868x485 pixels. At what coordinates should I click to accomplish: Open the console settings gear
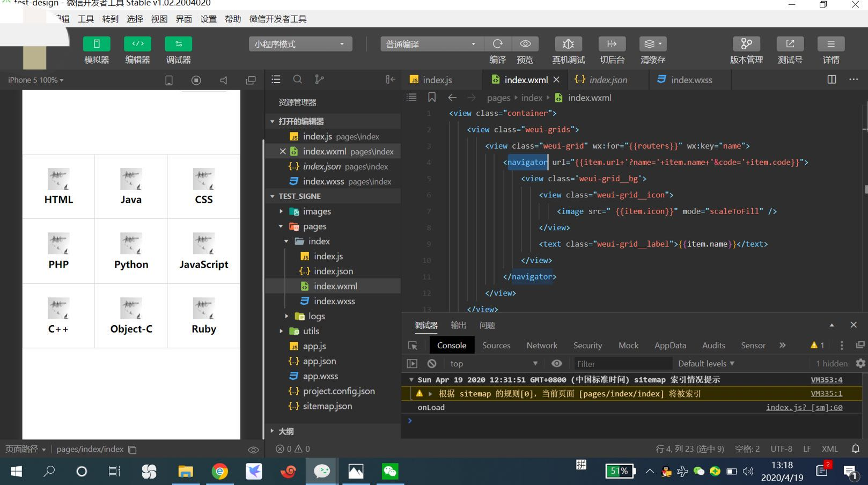tap(860, 363)
